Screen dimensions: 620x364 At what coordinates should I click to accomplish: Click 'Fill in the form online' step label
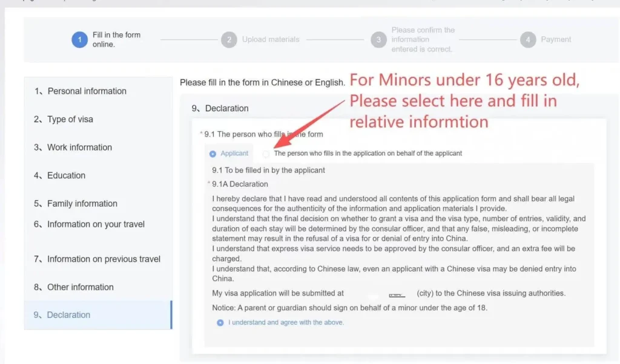coord(116,40)
